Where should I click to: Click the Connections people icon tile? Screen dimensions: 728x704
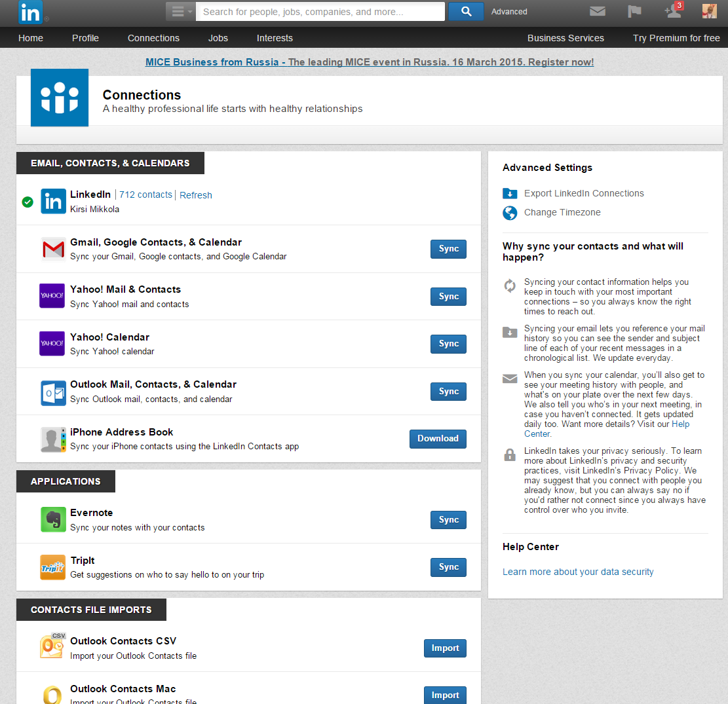point(60,98)
